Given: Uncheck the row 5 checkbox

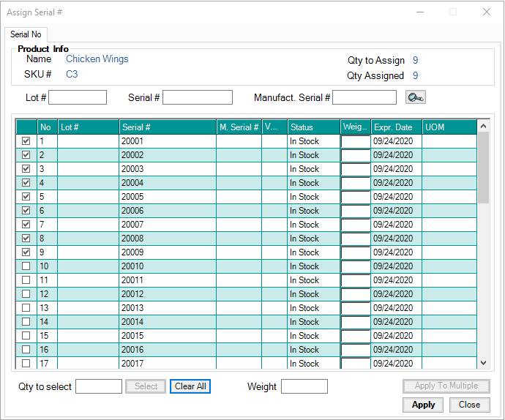Looking at the screenshot, I should [26, 197].
